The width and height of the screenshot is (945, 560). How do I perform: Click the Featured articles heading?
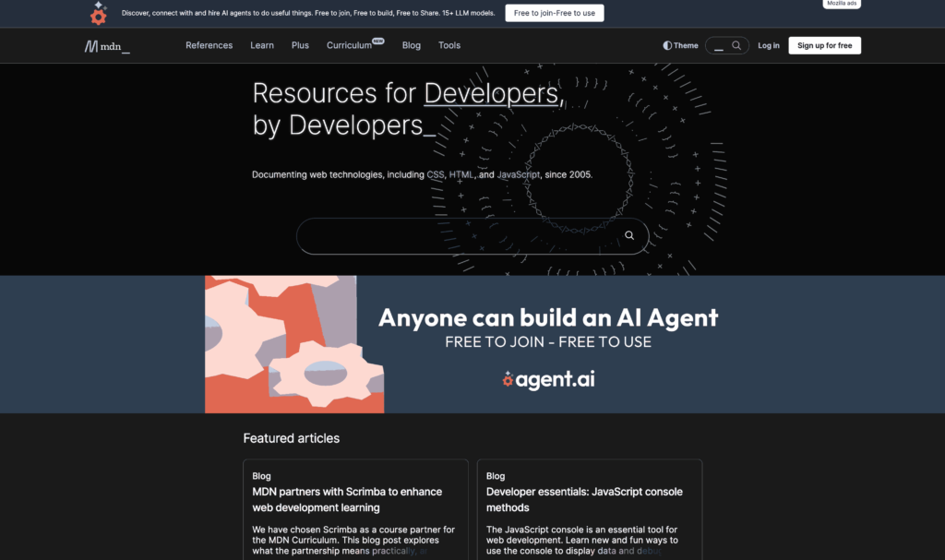pyautogui.click(x=291, y=439)
